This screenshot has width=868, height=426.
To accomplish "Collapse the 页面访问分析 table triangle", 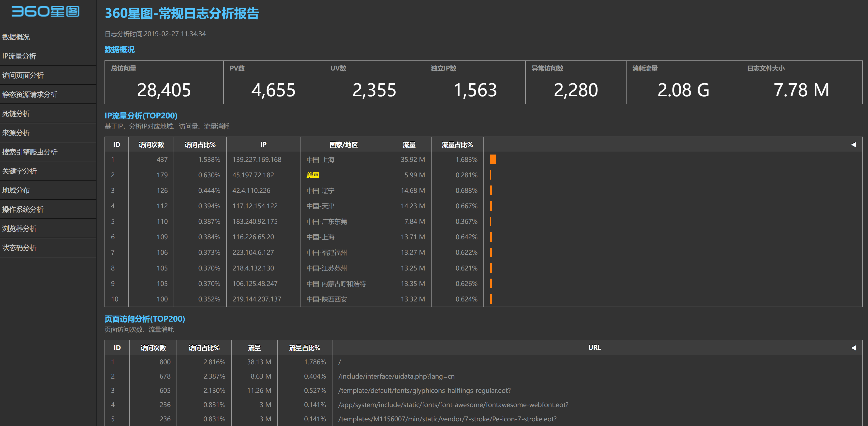I will tap(853, 348).
